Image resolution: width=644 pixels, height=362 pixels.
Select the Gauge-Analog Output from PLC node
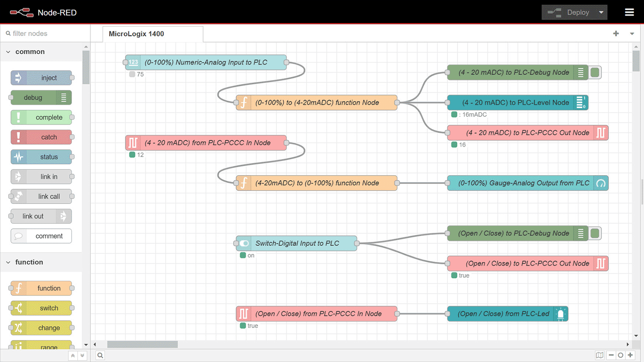tap(528, 183)
